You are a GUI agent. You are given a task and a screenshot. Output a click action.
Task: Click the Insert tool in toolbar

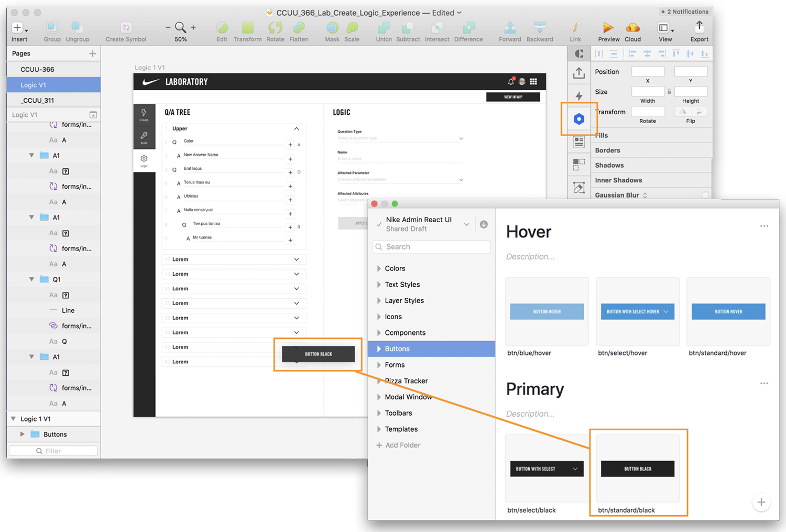coord(18,28)
